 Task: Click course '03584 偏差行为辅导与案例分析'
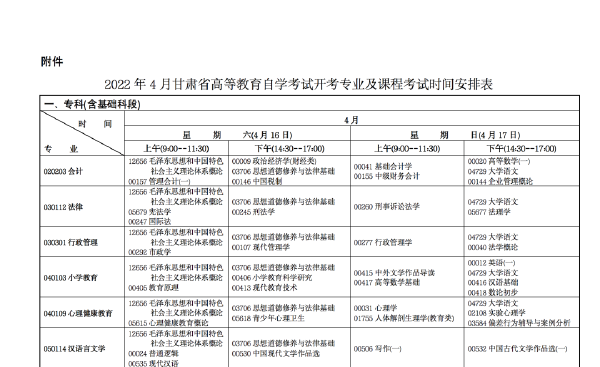(519, 323)
